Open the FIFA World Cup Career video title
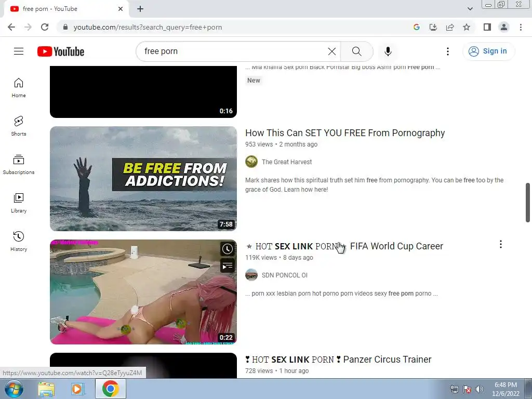 [x=344, y=246]
